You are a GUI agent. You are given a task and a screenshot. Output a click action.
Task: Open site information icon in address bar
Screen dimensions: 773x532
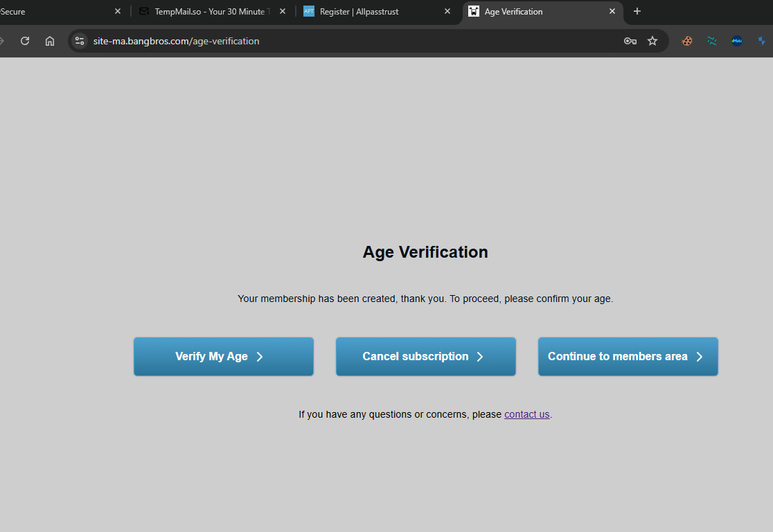pyautogui.click(x=80, y=41)
